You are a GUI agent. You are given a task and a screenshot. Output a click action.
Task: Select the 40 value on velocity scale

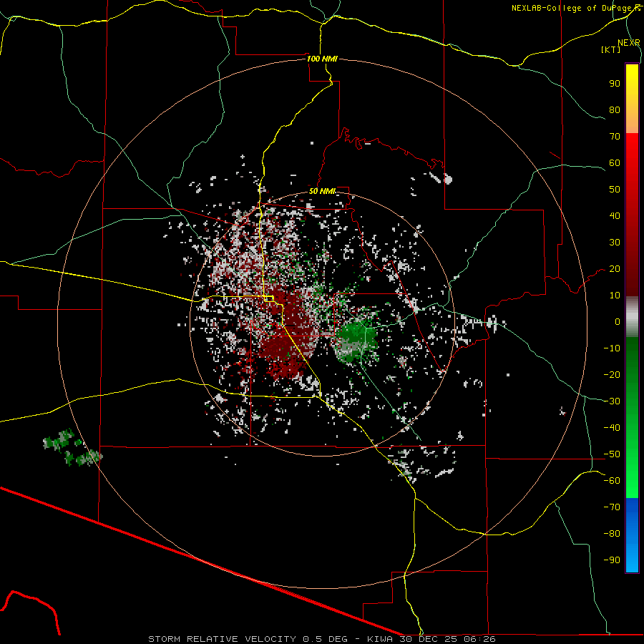615,216
